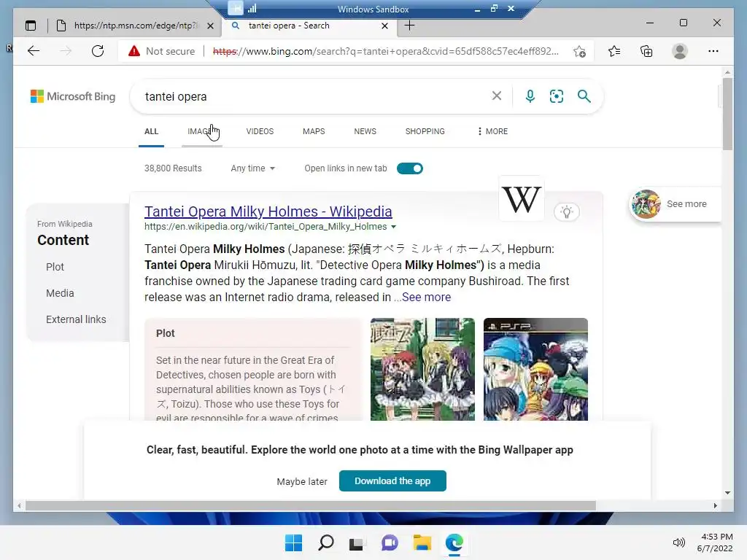Click the vertical page scrollbar thumb

(727, 114)
